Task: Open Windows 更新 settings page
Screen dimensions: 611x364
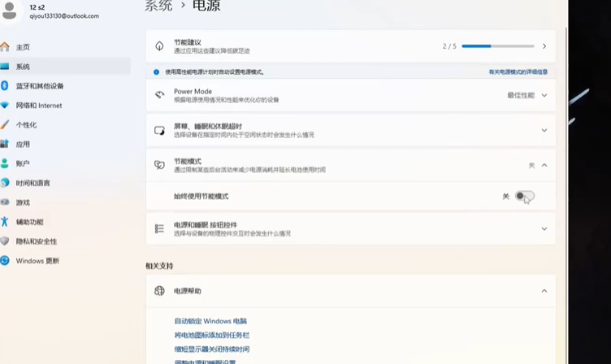Action: point(37,261)
